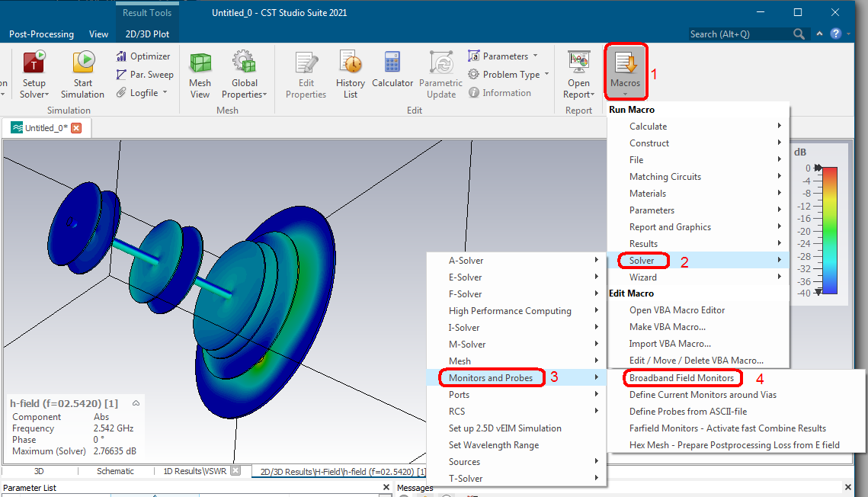Open the Matching Circuits submenu
The image size is (868, 497).
[699, 177]
